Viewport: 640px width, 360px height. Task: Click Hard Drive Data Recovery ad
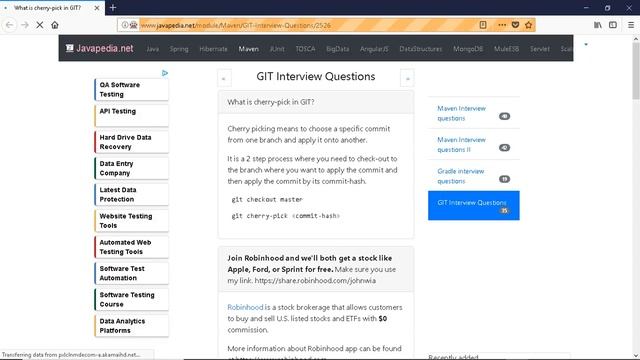pyautogui.click(x=131, y=142)
